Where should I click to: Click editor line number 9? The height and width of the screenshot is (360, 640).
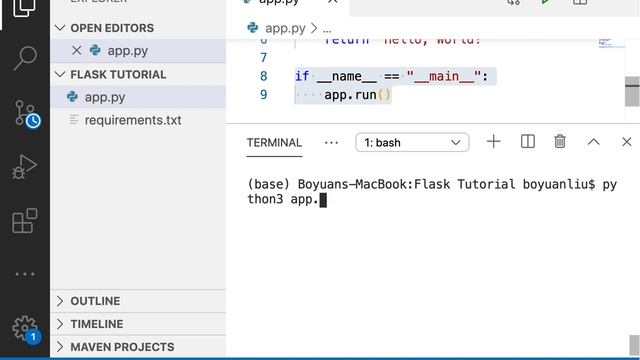coord(264,95)
